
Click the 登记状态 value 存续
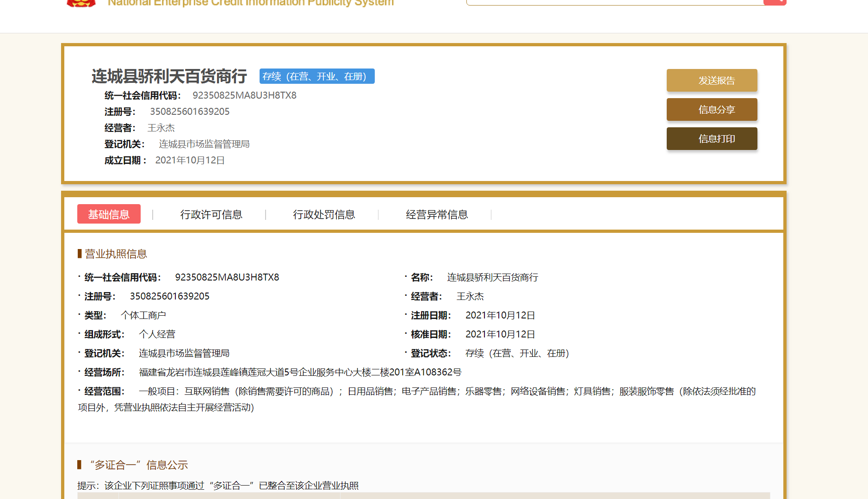coord(517,353)
